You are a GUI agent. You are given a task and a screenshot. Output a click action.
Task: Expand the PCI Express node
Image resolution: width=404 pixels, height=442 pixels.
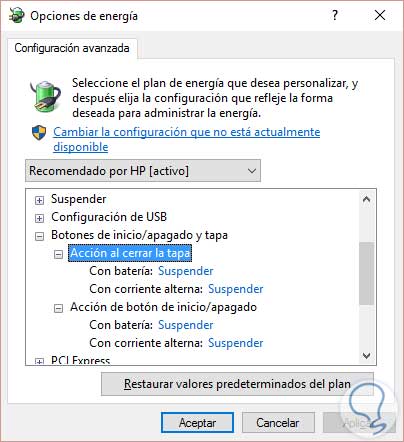point(39,361)
